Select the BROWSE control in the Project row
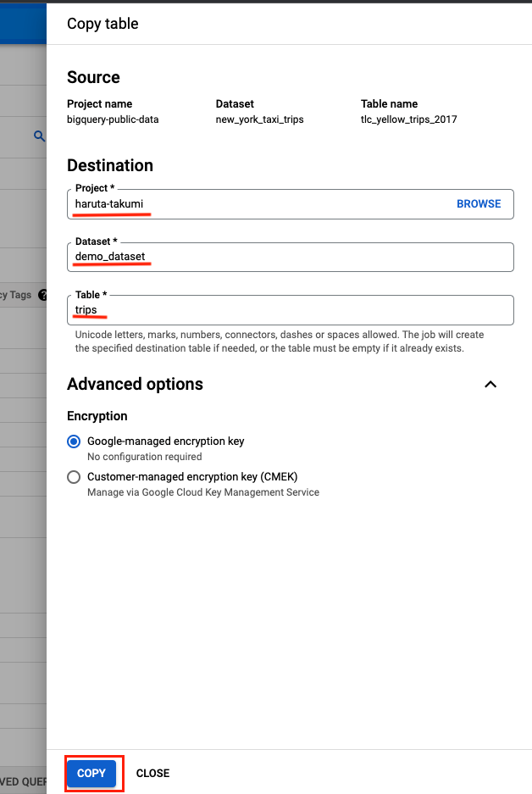The width and height of the screenshot is (532, 794). (479, 203)
